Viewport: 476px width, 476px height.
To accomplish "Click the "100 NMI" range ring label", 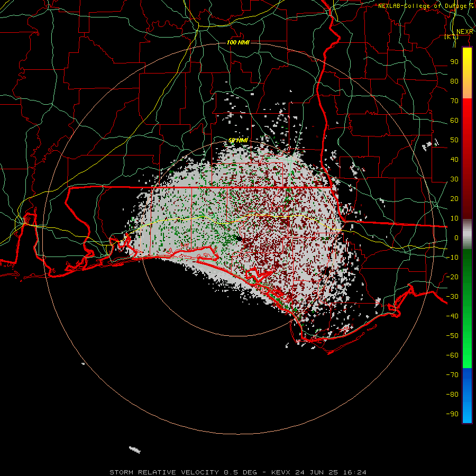I will (238, 42).
